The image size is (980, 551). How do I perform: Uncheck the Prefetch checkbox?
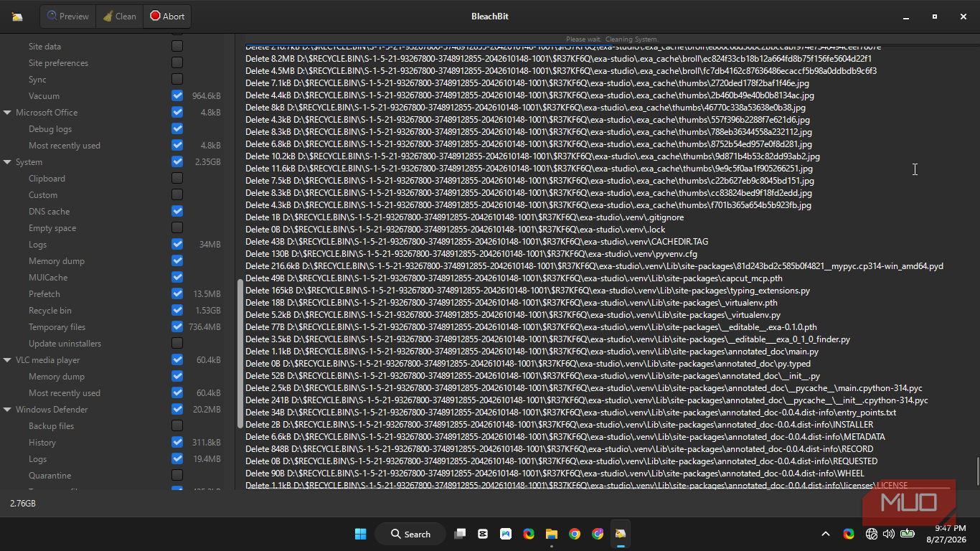click(x=177, y=293)
